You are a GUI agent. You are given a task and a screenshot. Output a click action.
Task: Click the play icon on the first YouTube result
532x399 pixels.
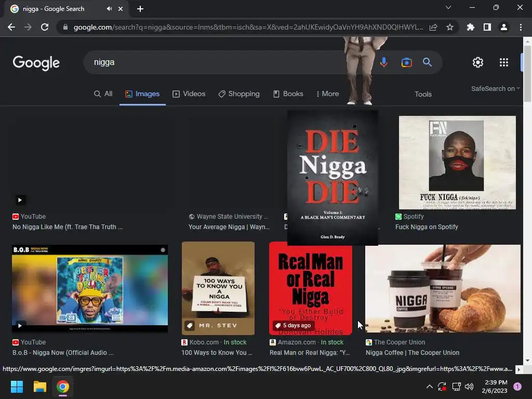tap(20, 200)
